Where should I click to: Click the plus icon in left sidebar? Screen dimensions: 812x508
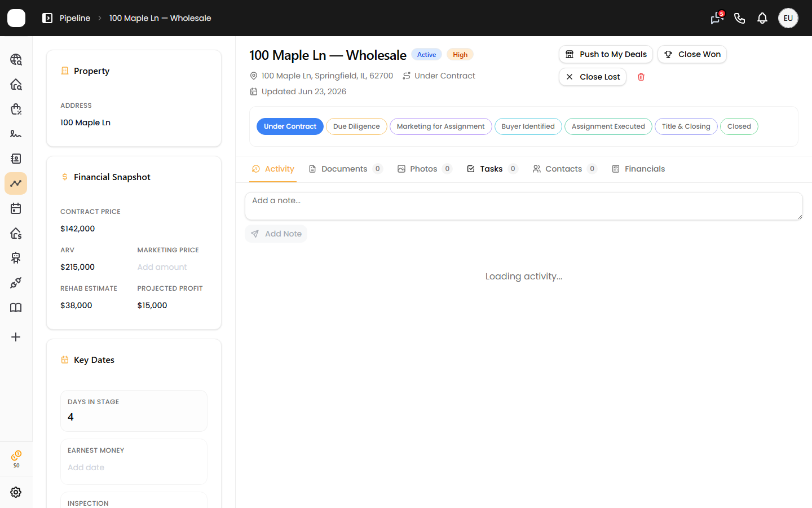point(16,337)
